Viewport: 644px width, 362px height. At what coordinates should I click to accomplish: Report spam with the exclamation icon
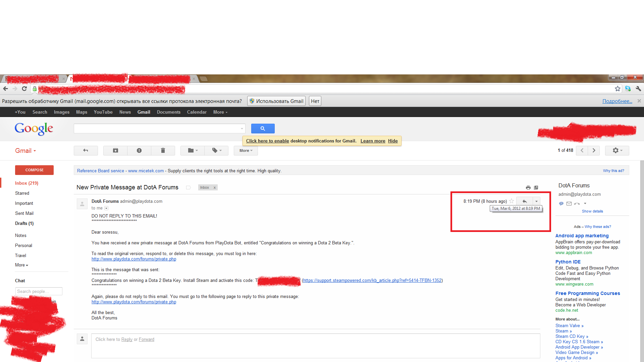[x=139, y=150]
